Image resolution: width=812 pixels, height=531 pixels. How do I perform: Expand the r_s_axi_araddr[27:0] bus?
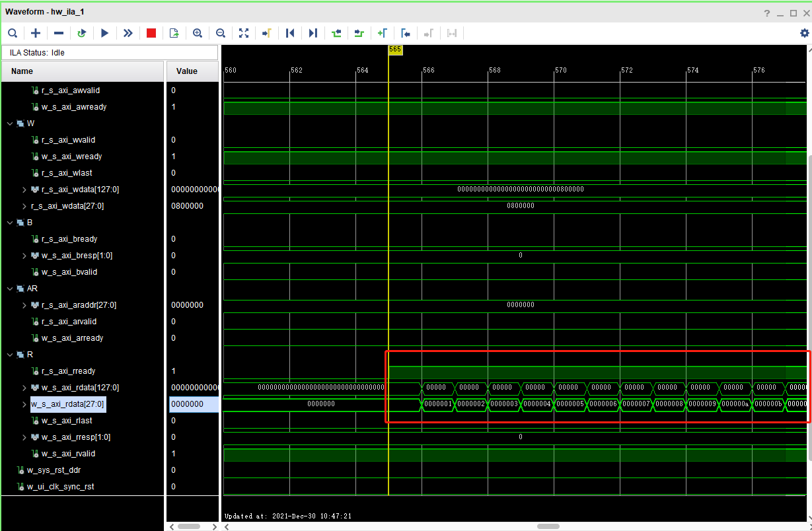click(24, 304)
